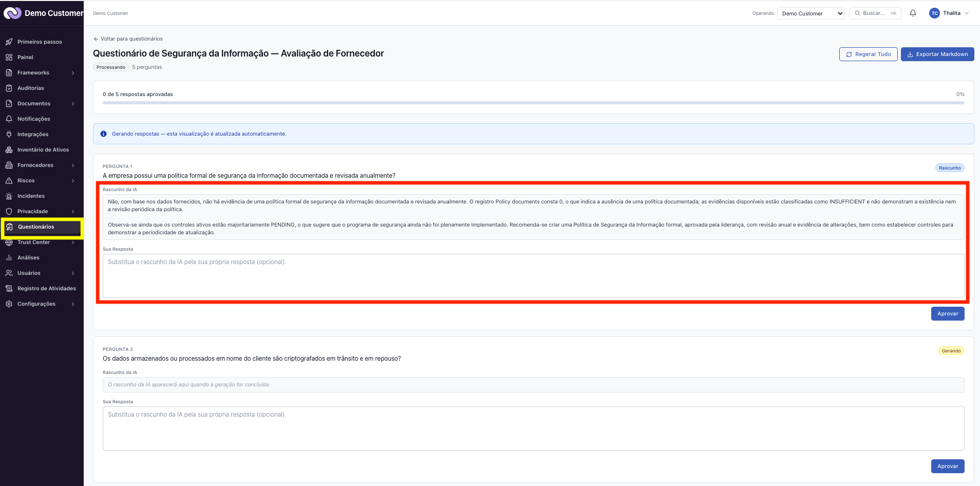The image size is (980, 486).
Task: Click the info icon in generating banner
Action: (x=103, y=134)
